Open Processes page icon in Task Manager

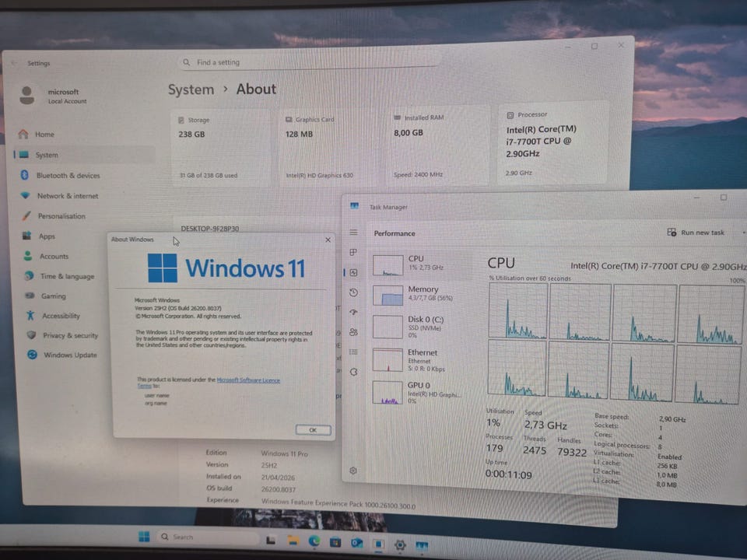point(353,252)
